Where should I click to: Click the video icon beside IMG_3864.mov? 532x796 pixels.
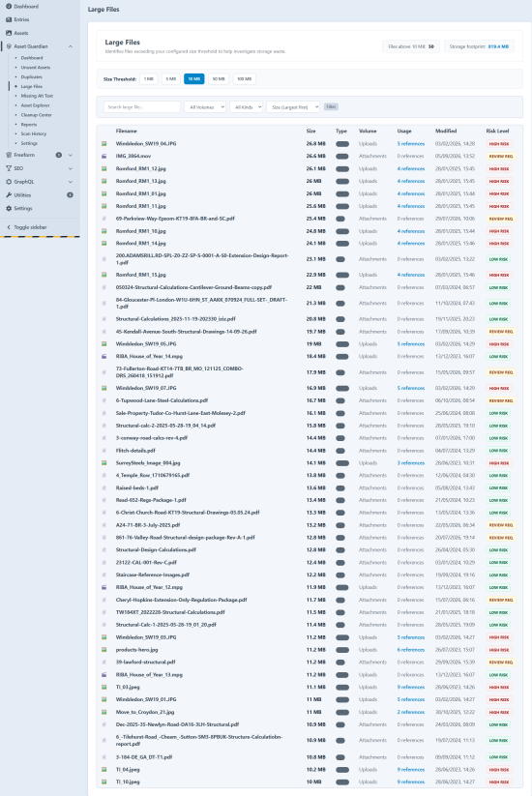pos(104,156)
